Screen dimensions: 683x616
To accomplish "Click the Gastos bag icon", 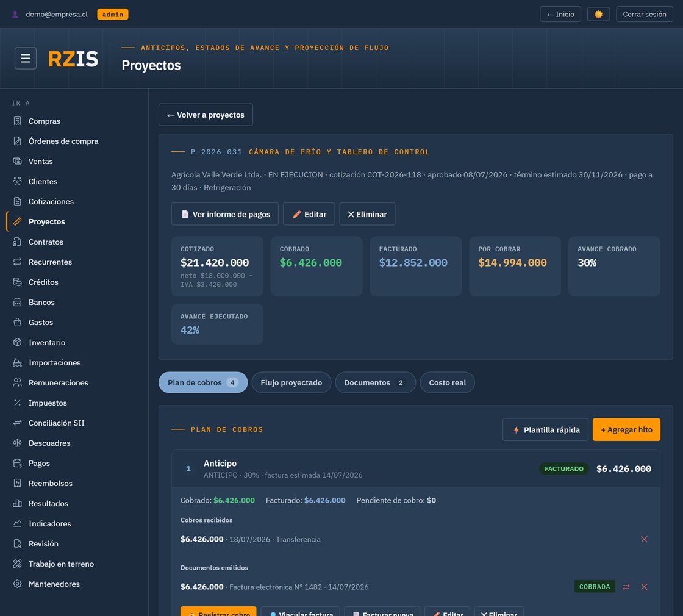I will coord(18,322).
